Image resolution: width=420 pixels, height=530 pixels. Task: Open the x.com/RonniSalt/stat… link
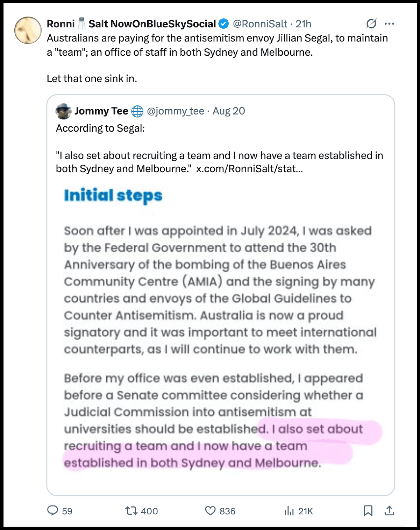pos(249,169)
